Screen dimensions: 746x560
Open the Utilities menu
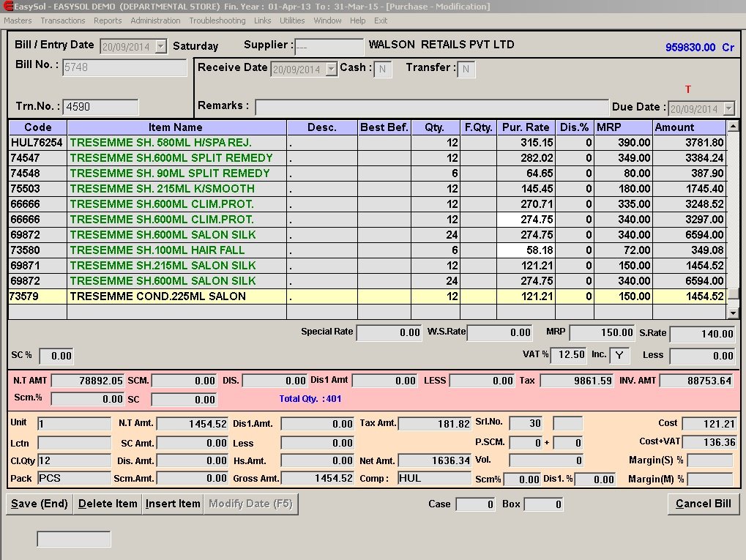(292, 20)
